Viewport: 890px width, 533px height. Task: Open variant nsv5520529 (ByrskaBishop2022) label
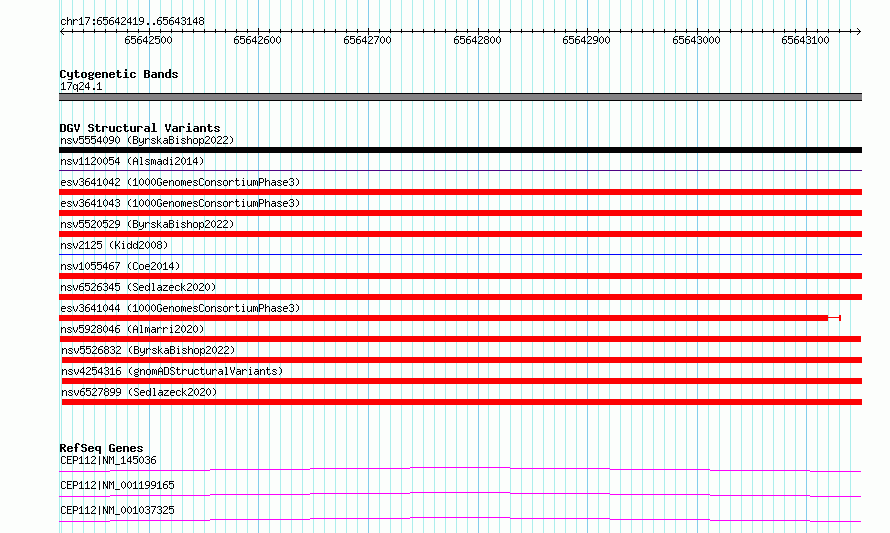[x=147, y=224]
